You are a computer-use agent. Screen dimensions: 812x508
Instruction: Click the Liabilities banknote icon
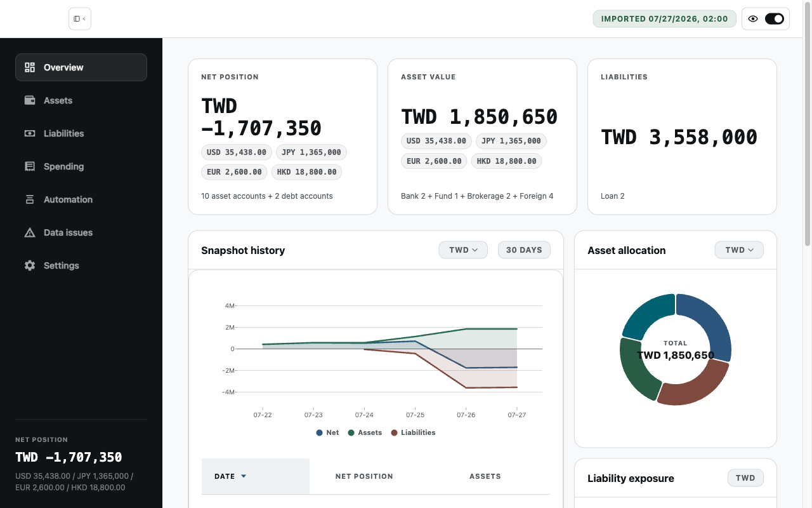pos(30,133)
